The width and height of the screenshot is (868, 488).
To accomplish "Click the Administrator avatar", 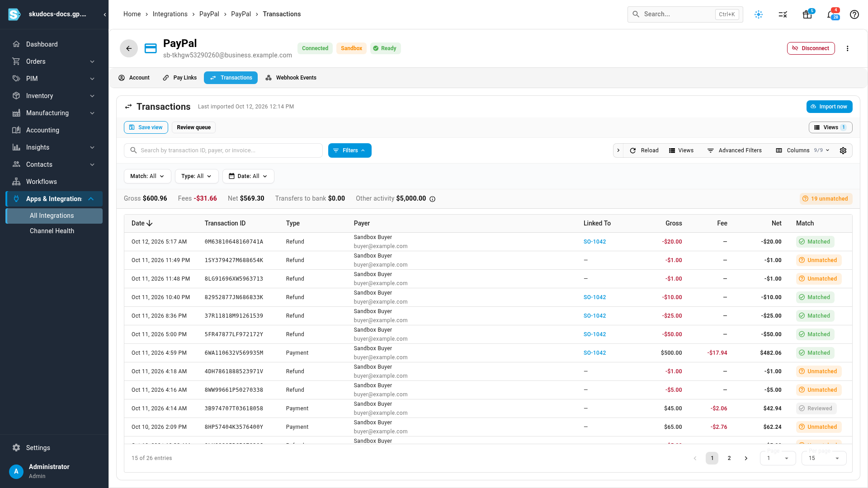I will tap(16, 471).
